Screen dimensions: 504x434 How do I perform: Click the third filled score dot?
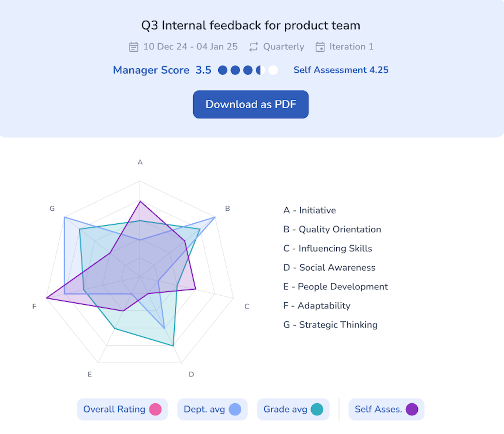[x=248, y=70]
